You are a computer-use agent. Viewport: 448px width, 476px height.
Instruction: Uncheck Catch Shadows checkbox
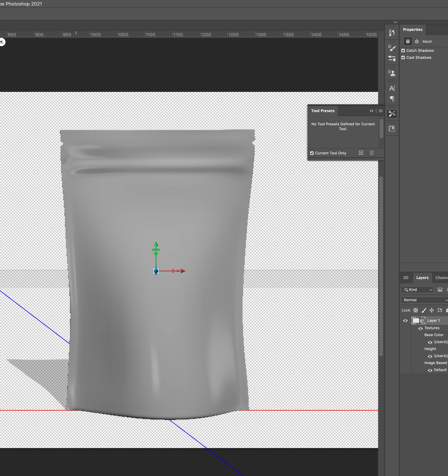pyautogui.click(x=403, y=51)
